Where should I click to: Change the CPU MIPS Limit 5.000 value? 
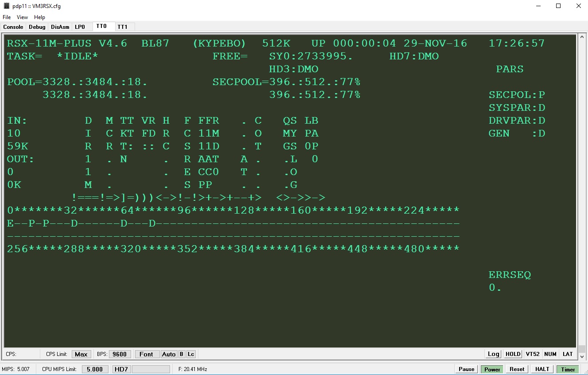pos(95,369)
